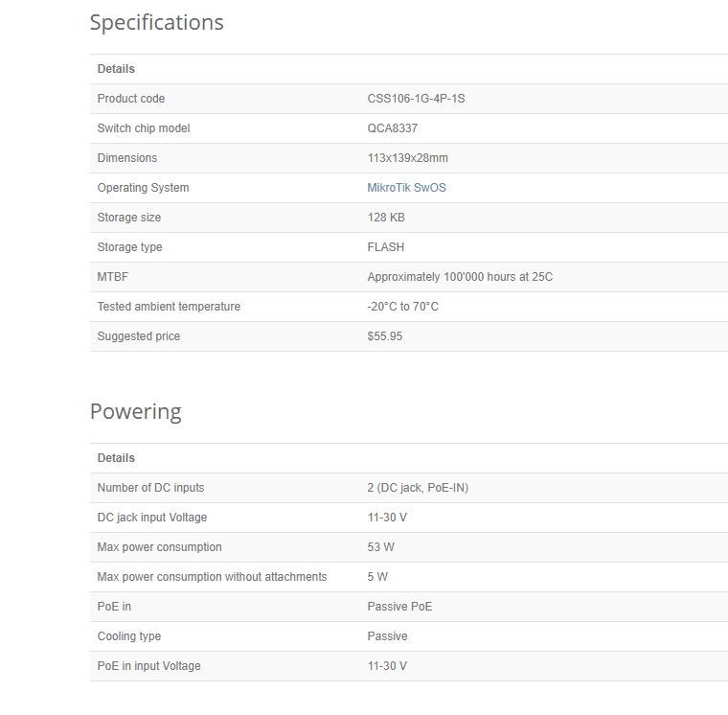Click the MikroTik SwOS operating system value
This screenshot has width=728, height=715.
(406, 188)
